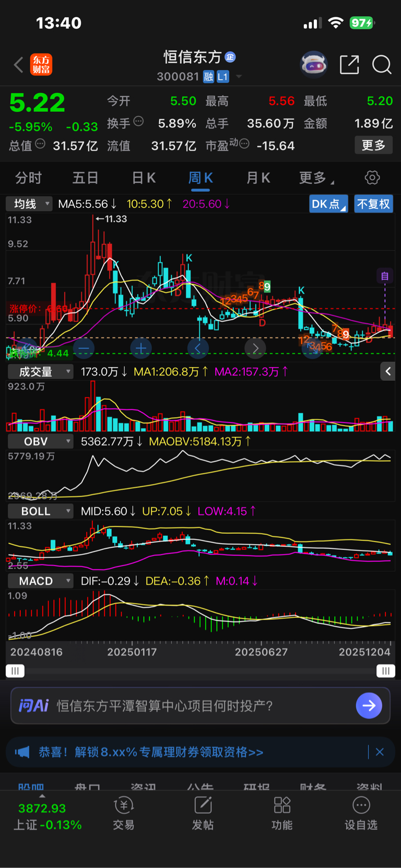This screenshot has width=401, height=868.
Task: Open chart settings gear icon
Action: coord(372,178)
